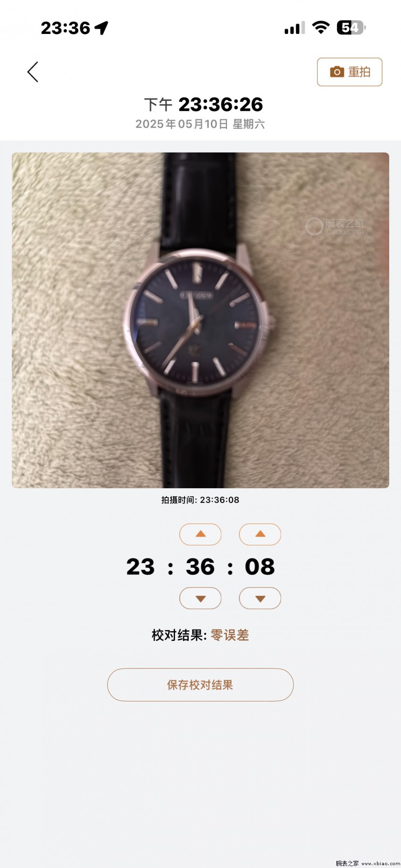The width and height of the screenshot is (401, 868).
Task: Tap the cellular signal bars
Action: (x=294, y=28)
